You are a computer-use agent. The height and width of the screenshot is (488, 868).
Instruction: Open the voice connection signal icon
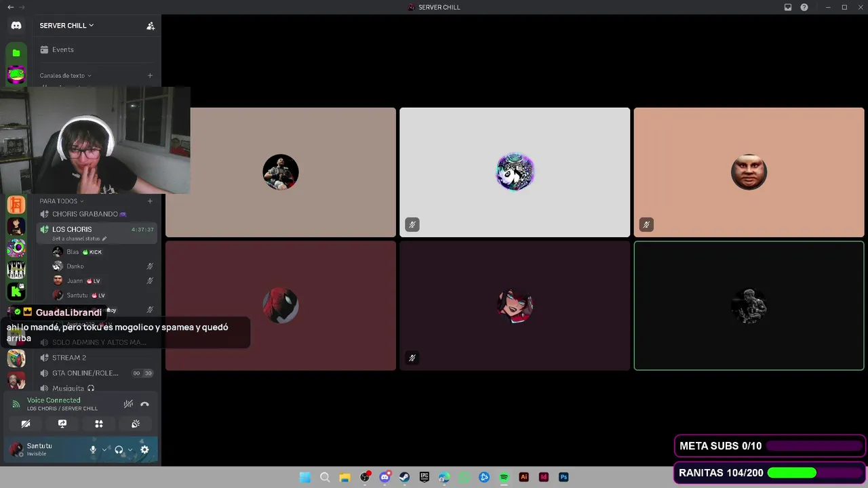pyautogui.click(x=16, y=405)
